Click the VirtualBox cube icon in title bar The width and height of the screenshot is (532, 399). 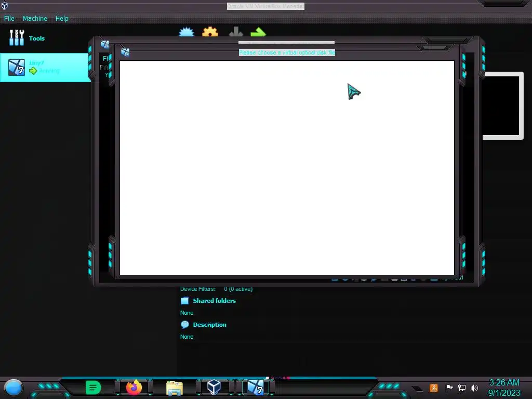pyautogui.click(x=4, y=5)
